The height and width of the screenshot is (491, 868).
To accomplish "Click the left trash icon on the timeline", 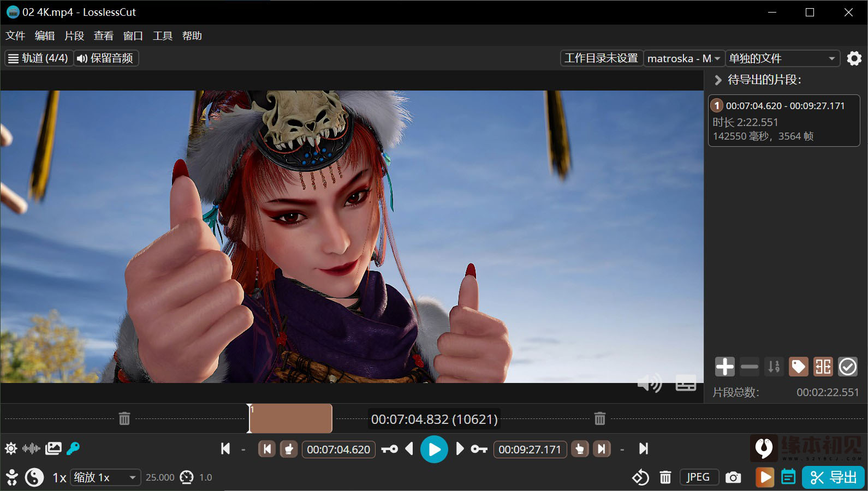I will pos(124,418).
